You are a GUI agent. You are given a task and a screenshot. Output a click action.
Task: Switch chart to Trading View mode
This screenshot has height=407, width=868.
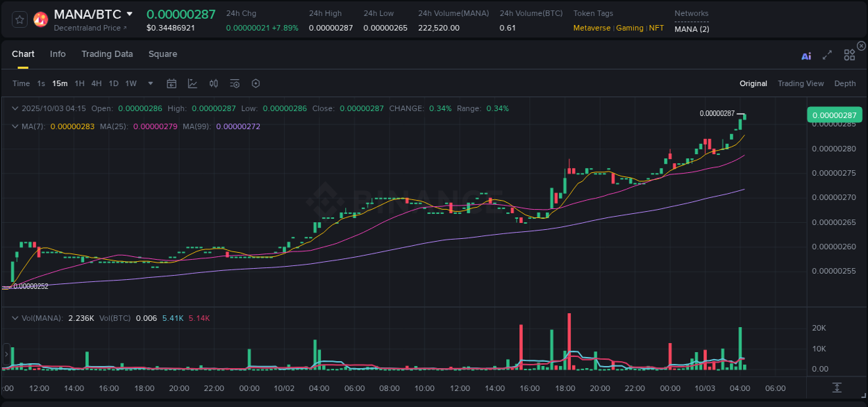pyautogui.click(x=801, y=83)
